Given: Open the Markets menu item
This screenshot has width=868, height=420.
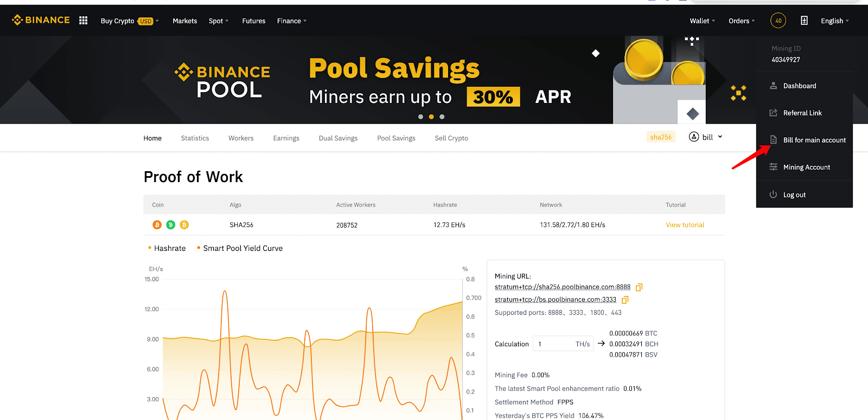Looking at the screenshot, I should (x=185, y=21).
